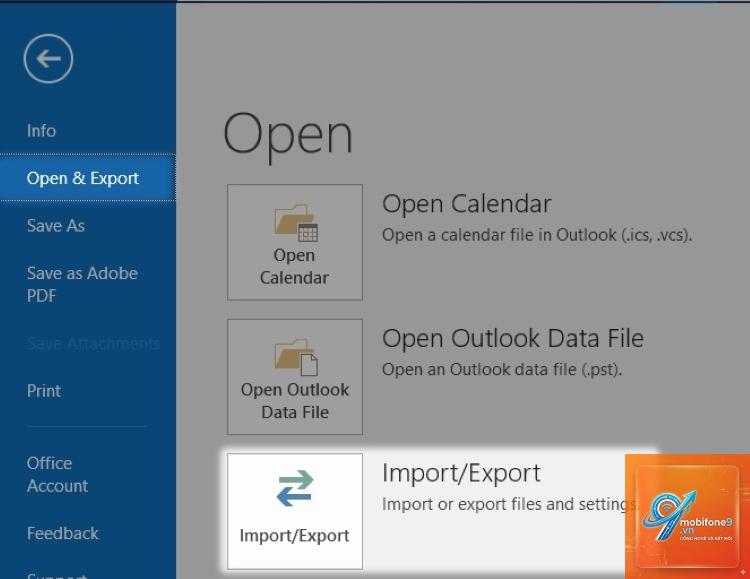Go to Feedback in sidebar

(x=62, y=533)
